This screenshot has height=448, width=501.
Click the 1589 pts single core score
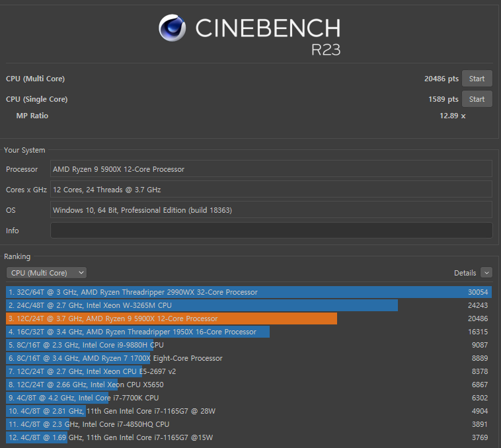(x=443, y=99)
